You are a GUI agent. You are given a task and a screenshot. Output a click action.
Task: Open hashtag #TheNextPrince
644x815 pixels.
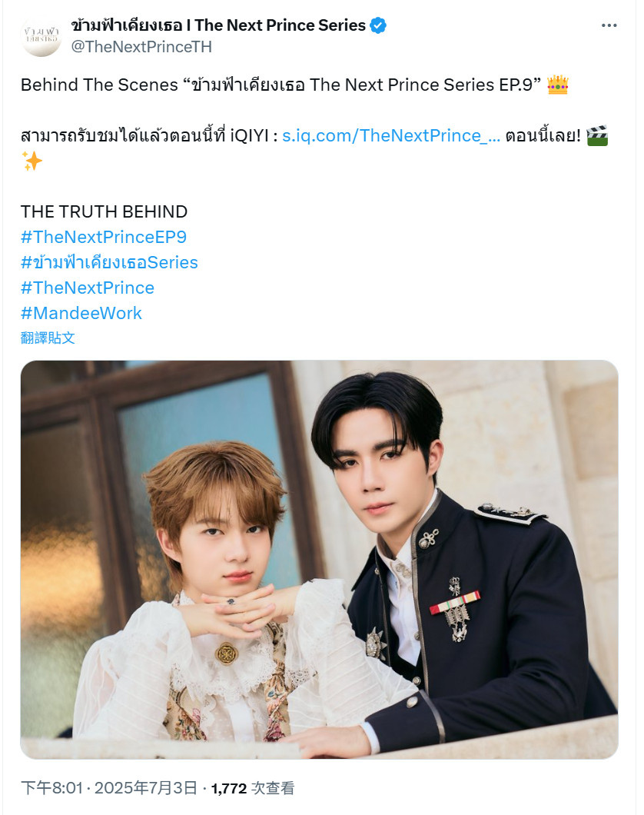coord(88,288)
